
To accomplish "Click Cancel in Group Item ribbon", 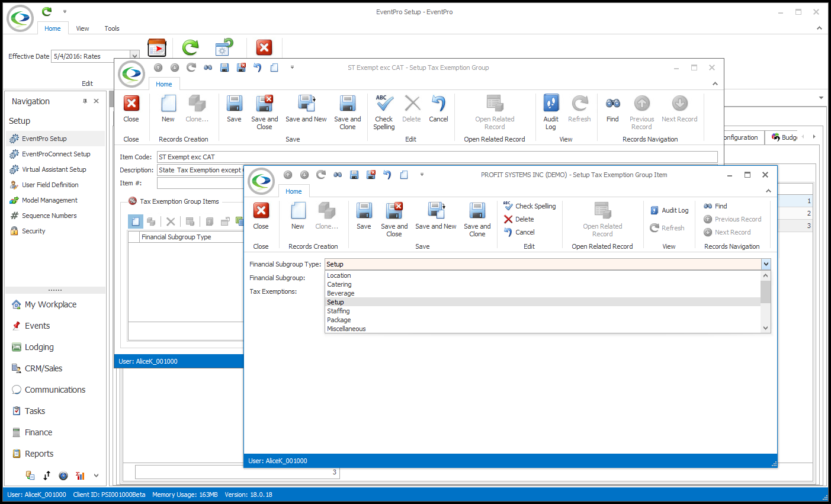I will [519, 232].
